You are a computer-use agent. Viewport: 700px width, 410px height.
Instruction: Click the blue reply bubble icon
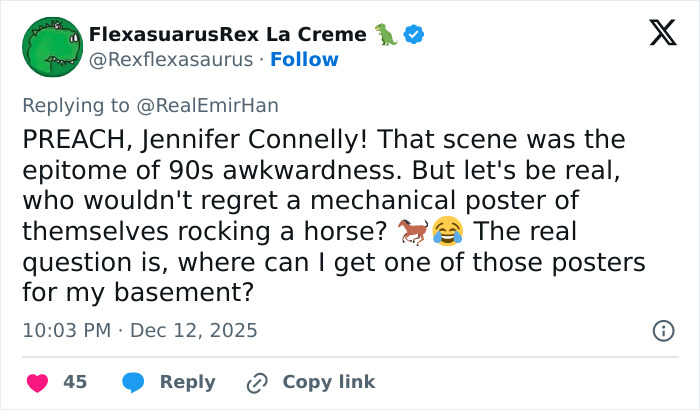coord(135,382)
